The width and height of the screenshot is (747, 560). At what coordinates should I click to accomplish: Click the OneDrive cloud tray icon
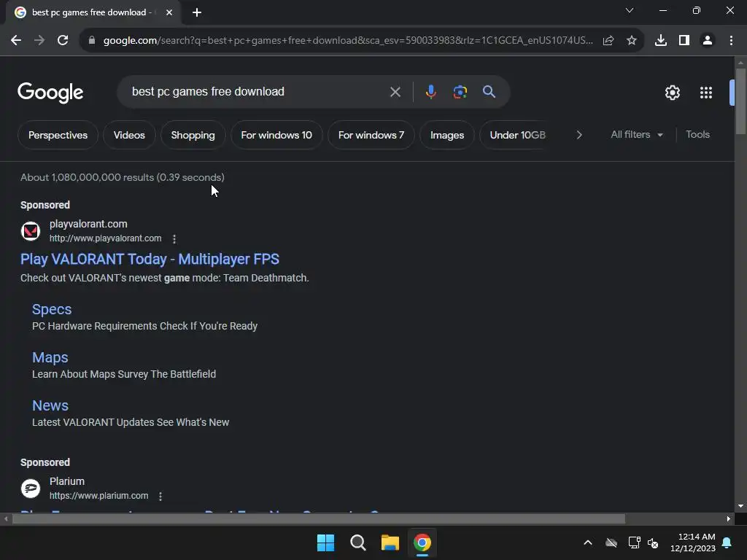(611, 542)
